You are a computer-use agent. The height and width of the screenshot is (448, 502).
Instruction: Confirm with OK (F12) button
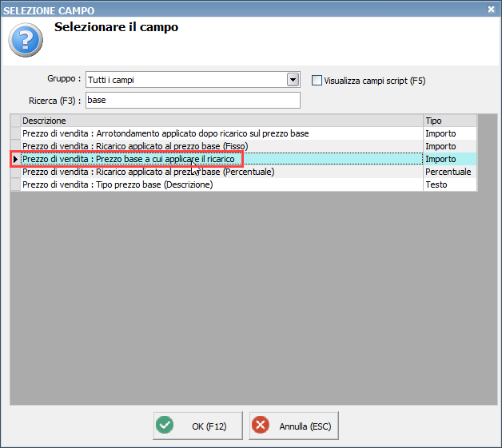197,426
